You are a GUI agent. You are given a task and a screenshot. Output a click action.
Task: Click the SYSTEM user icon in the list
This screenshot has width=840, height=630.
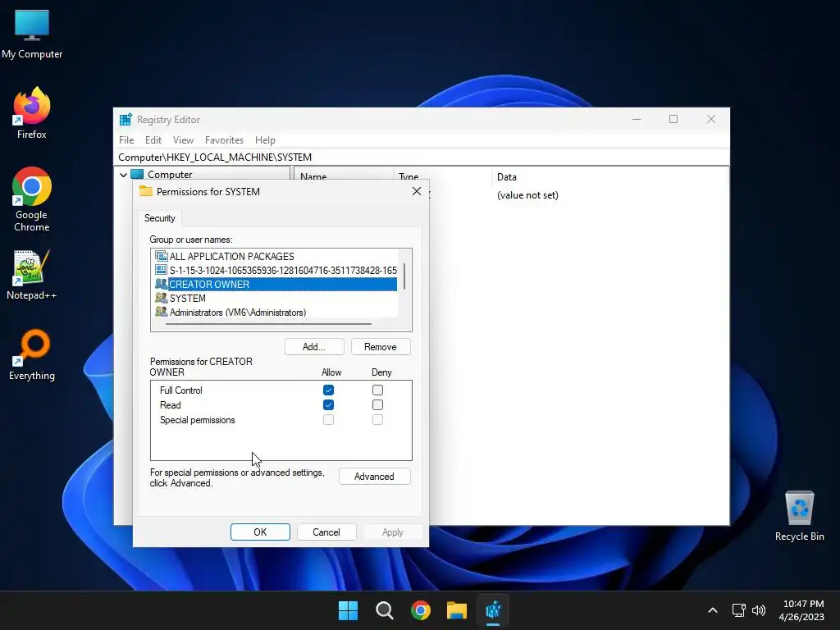click(x=161, y=298)
